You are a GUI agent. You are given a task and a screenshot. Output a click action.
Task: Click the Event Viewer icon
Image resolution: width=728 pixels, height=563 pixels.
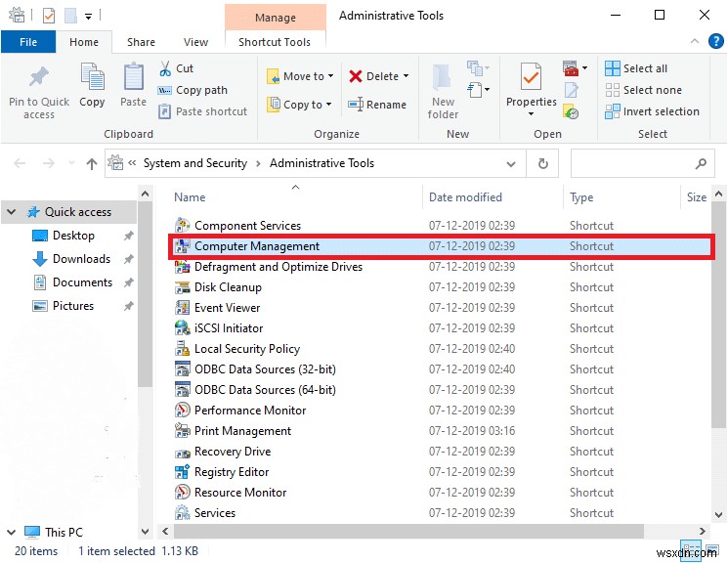[x=182, y=308]
